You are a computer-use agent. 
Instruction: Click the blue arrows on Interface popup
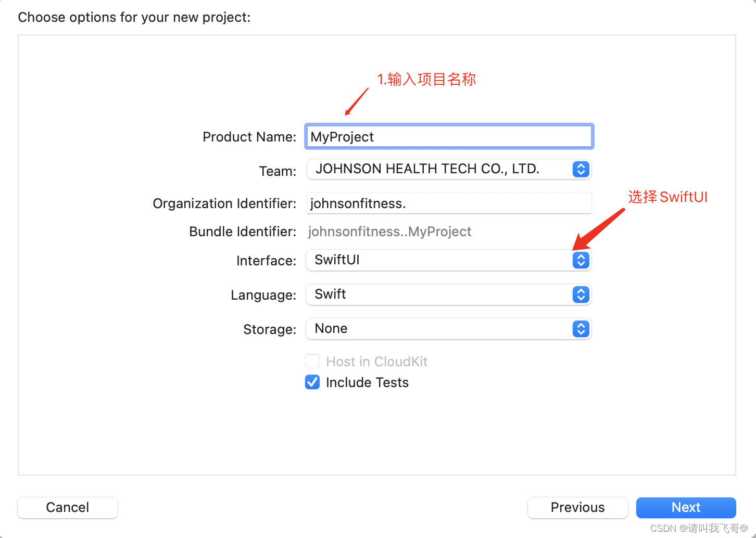pos(581,260)
